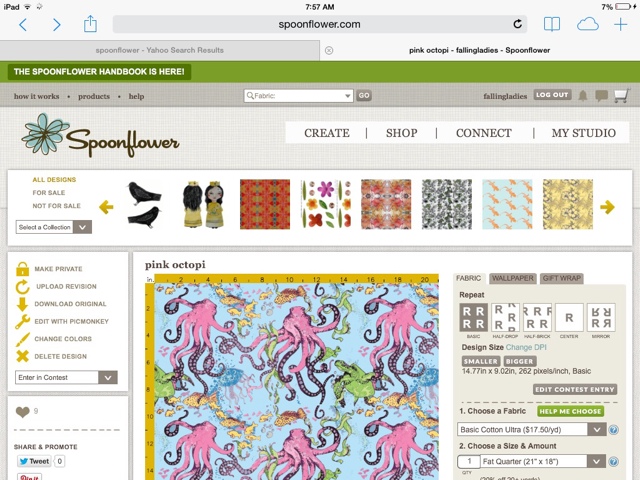This screenshot has width=640, height=480.
Task: Expand the Select a Collection dropdown
Action: 53,227
